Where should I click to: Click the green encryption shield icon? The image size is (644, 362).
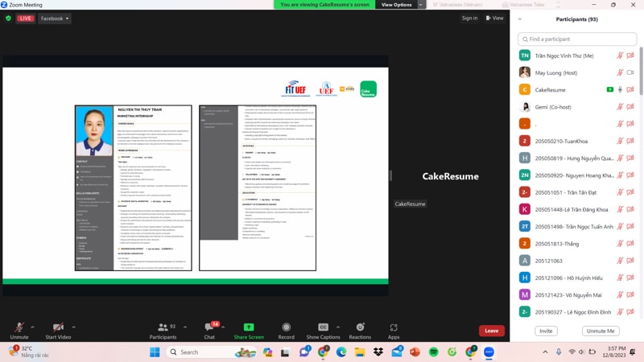pyautogui.click(x=8, y=19)
